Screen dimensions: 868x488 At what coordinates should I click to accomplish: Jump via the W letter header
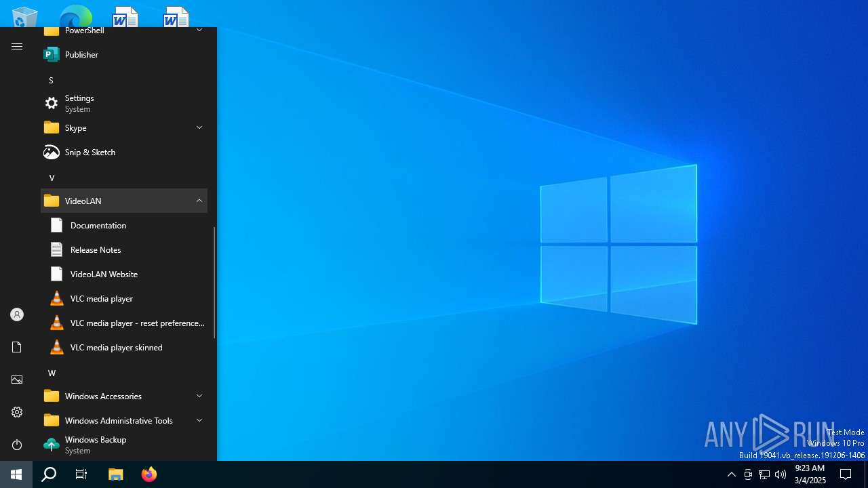52,373
